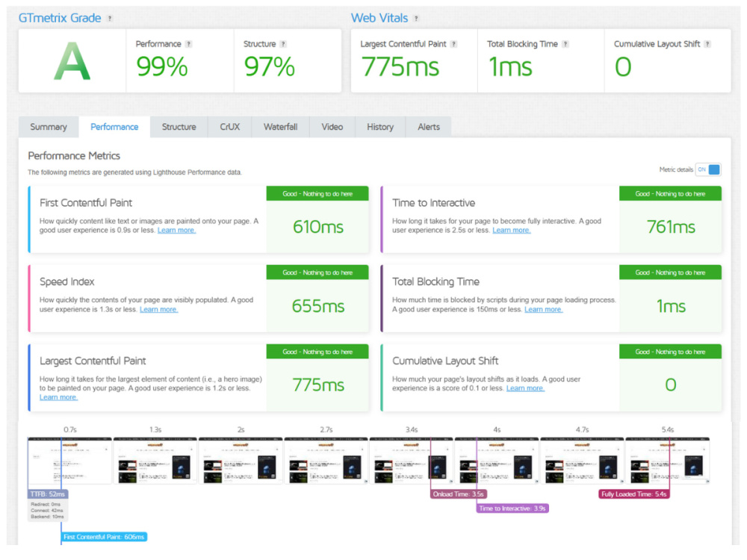Image resolution: width=747 pixels, height=560 pixels.
Task: Follow Learn more link under First Contentful Paint
Action: [177, 231]
